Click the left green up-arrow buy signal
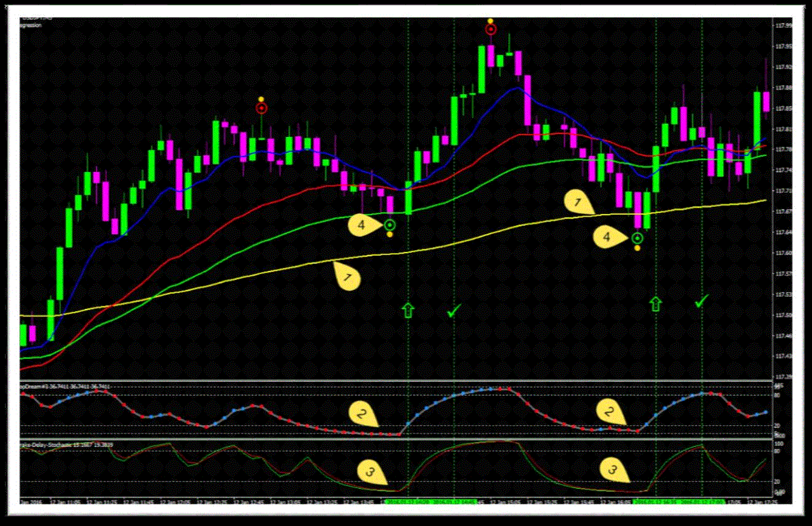 [408, 309]
